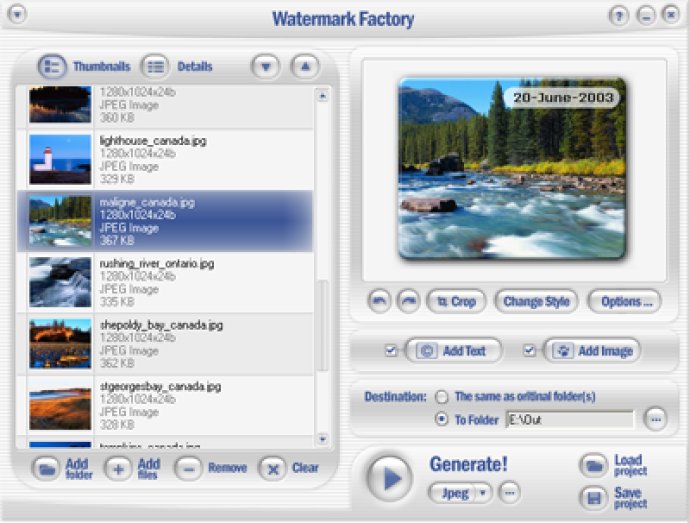Select the maligne_canada.jpg list entry
690x523 pixels.
pyautogui.click(x=165, y=221)
